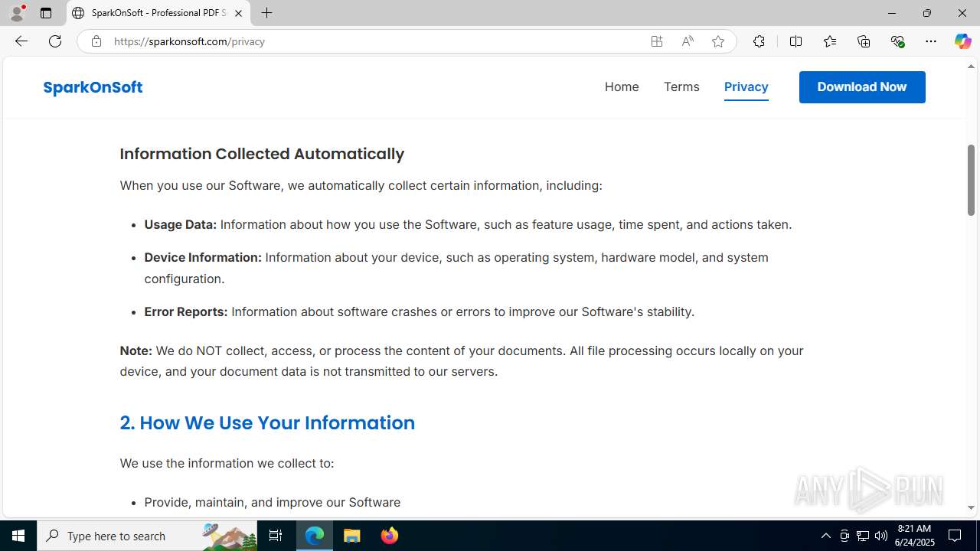
Task: View site information lock icon
Action: (x=96, y=41)
